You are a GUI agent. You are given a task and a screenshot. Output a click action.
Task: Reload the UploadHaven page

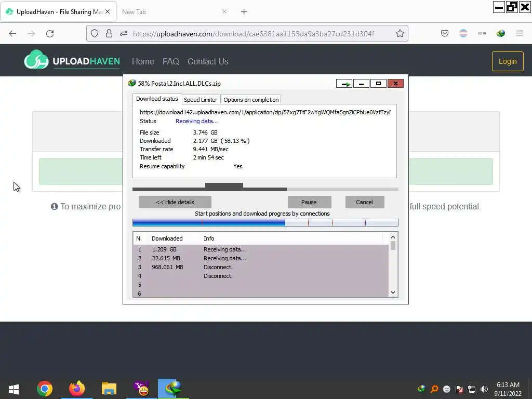[x=50, y=34]
